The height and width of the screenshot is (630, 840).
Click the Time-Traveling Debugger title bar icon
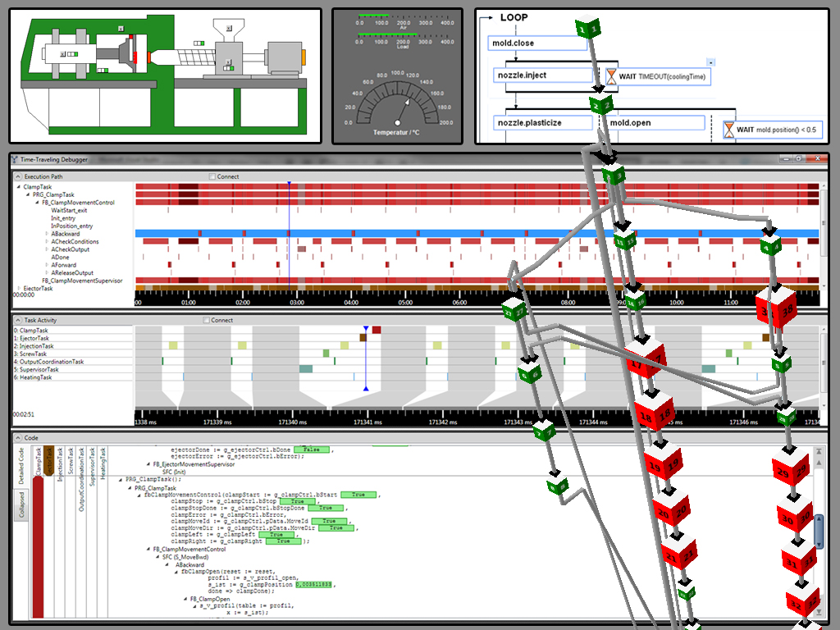tap(15, 159)
